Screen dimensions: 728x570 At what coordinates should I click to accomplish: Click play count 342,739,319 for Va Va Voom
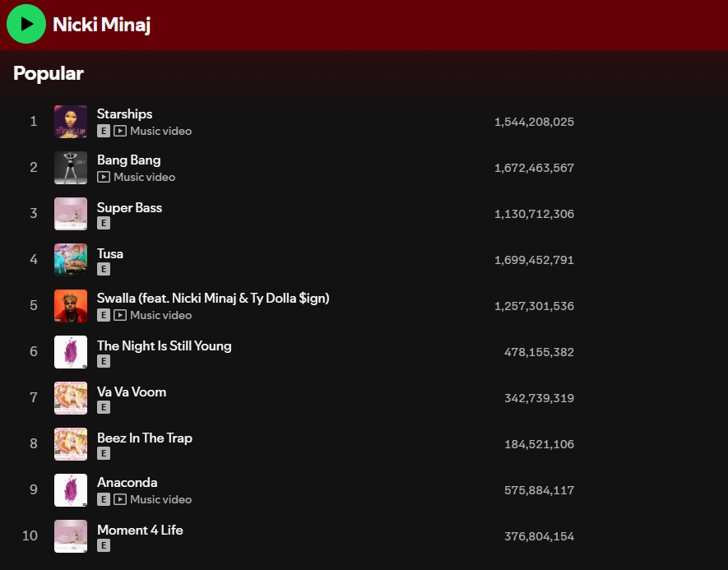539,398
